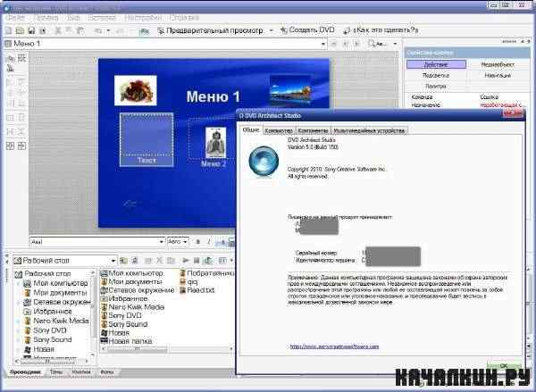Open Мультимедийные устройства tab in About dialog
Screen dimensions: 536x392
[x=369, y=130]
